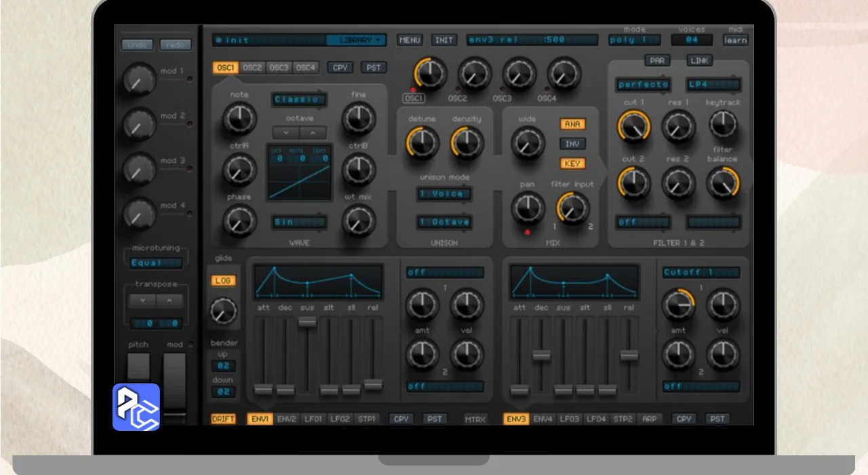Open the perfecto filter type dropdown
This screenshot has height=475, width=868.
pyautogui.click(x=643, y=85)
